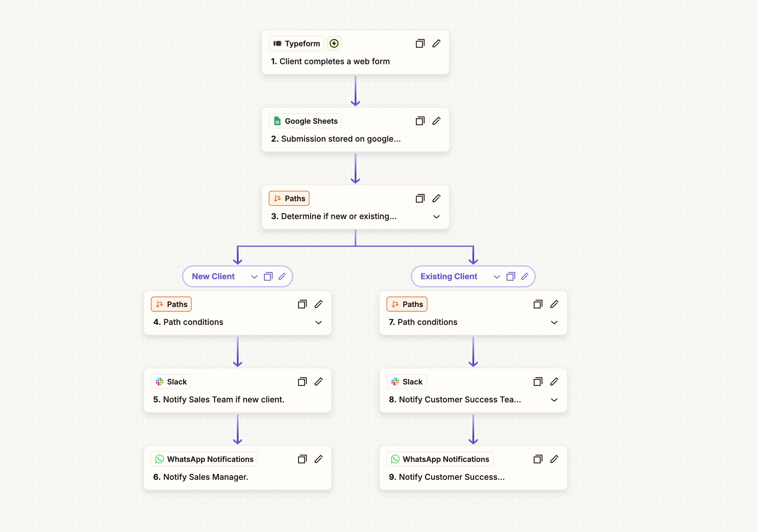Duplicate step 5 Slack card
Image resolution: width=757 pixels, height=532 pixels.
click(x=302, y=382)
